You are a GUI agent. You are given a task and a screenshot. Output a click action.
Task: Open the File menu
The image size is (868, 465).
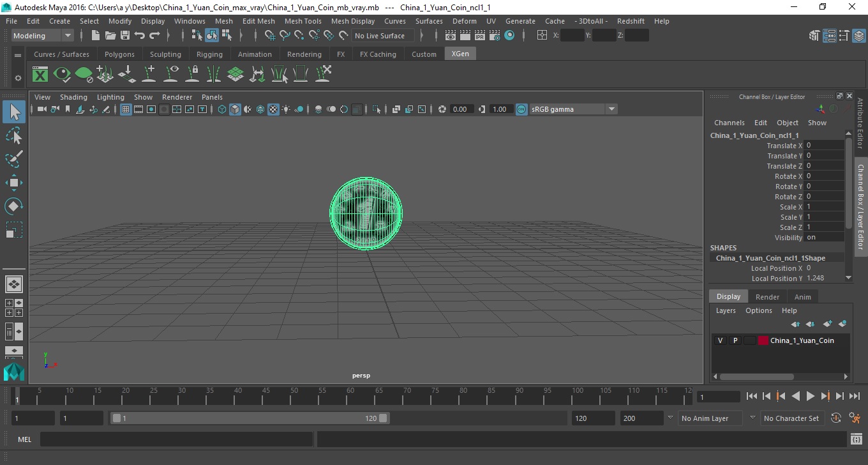(11, 21)
